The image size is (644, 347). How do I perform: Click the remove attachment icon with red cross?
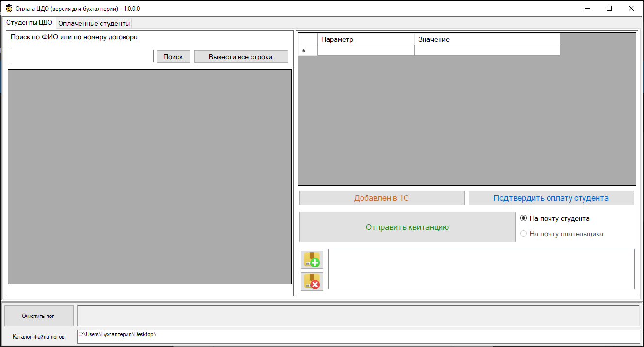click(x=312, y=281)
